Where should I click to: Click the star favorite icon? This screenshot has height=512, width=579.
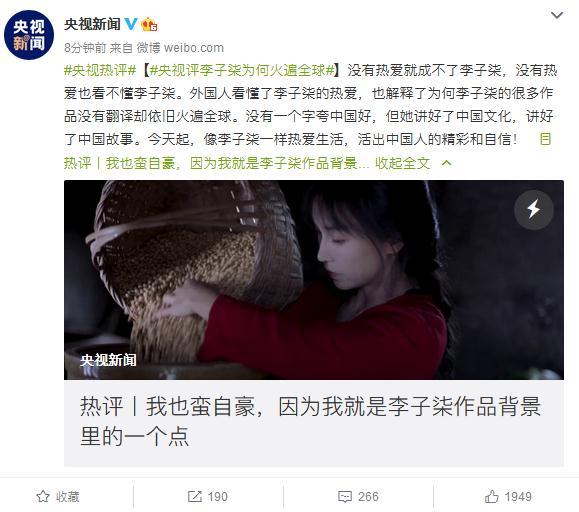point(43,496)
